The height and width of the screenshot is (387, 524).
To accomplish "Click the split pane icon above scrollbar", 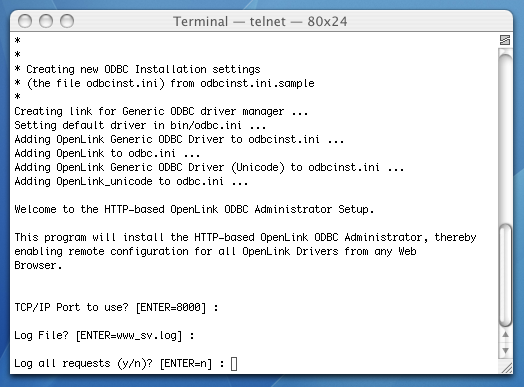I will [505, 40].
